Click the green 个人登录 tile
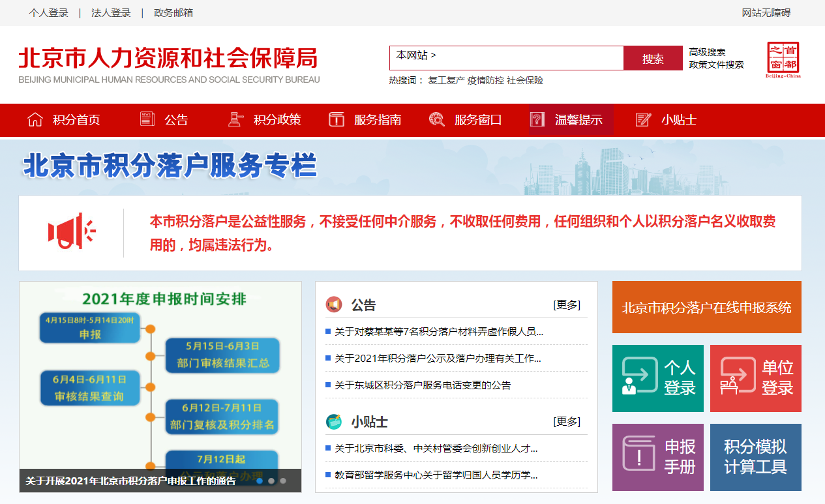 pos(658,378)
